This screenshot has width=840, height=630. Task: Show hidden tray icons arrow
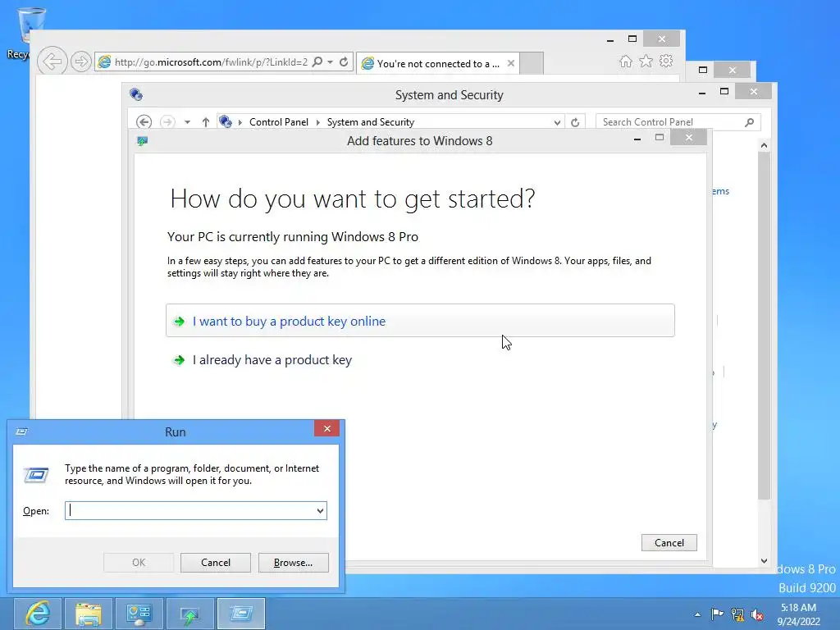(697, 614)
